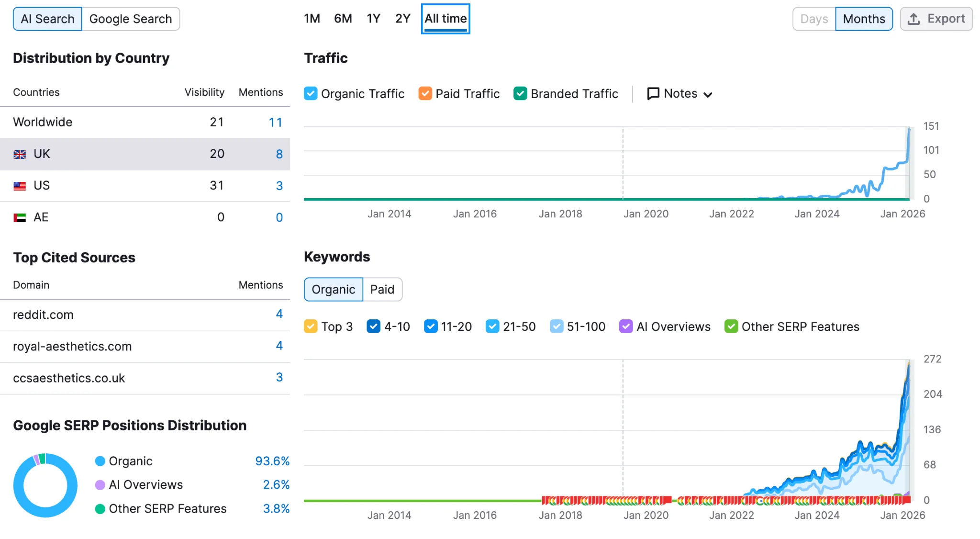Switch to the Google Search tab
This screenshot has height=539, width=980.
(x=131, y=19)
